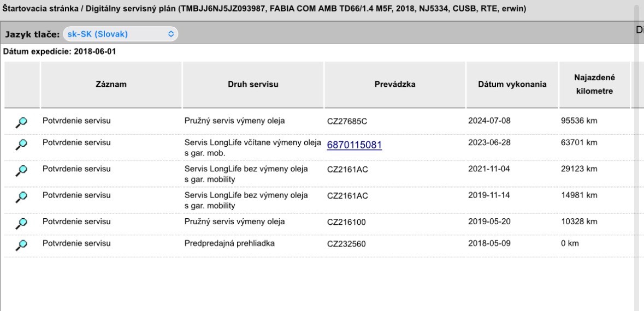Click workshop code CZ232560
644x311 pixels.
[x=346, y=244]
